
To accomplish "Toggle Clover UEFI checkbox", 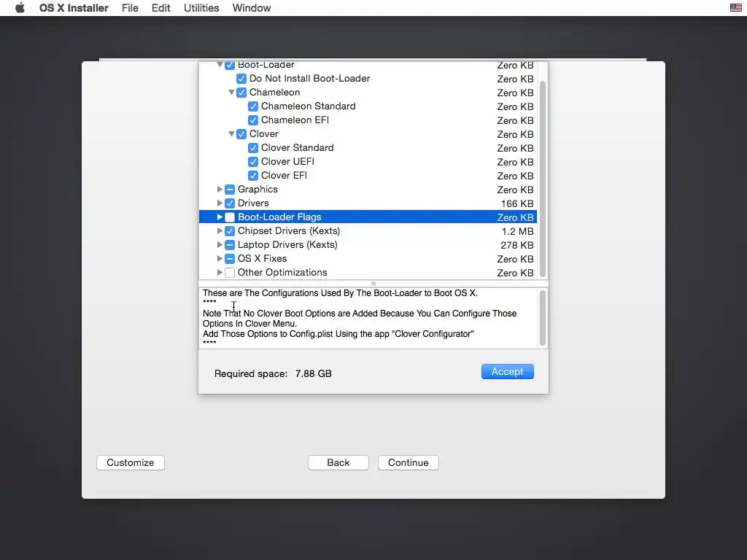I will tap(253, 161).
